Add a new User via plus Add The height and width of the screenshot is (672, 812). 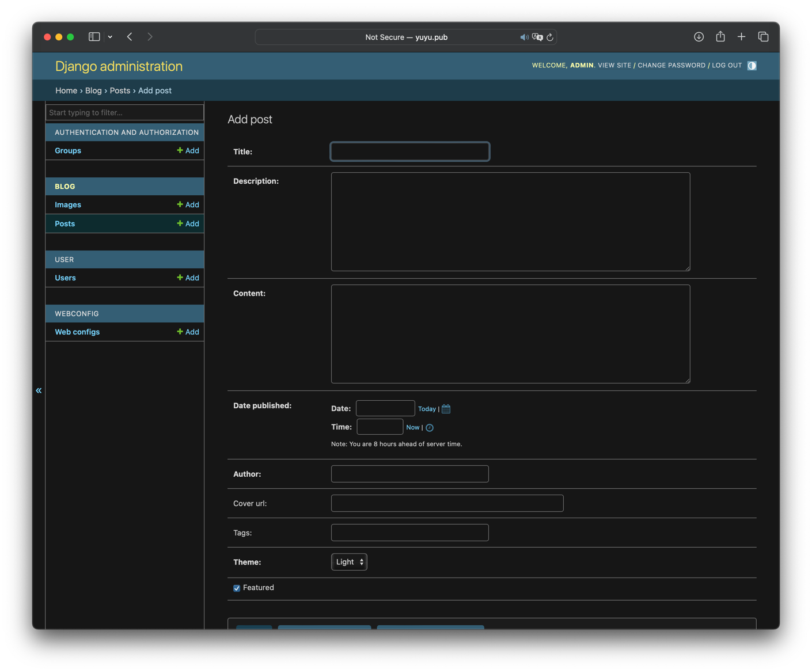click(188, 278)
